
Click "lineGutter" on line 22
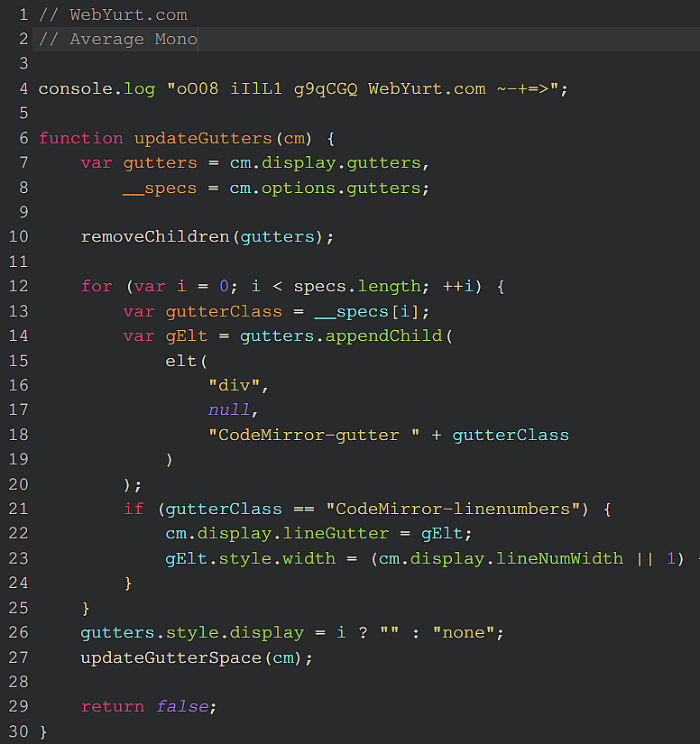(336, 533)
